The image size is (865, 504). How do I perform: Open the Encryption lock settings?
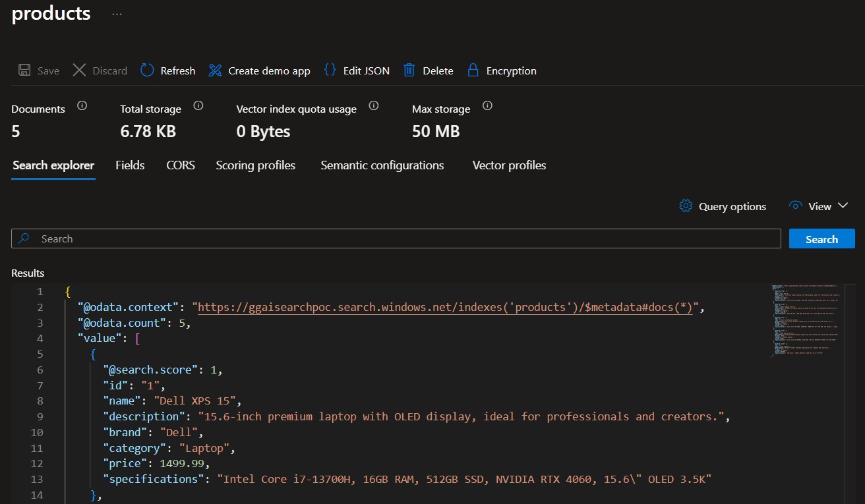click(472, 70)
